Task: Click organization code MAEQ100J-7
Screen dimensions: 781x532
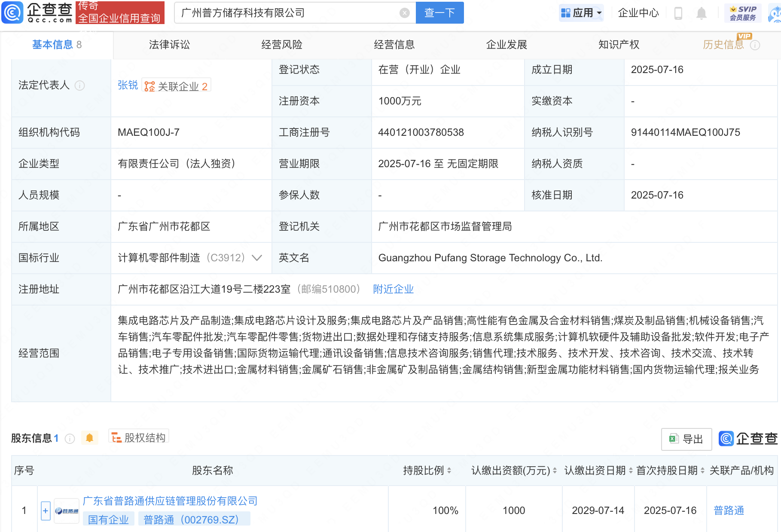Action: point(149,132)
